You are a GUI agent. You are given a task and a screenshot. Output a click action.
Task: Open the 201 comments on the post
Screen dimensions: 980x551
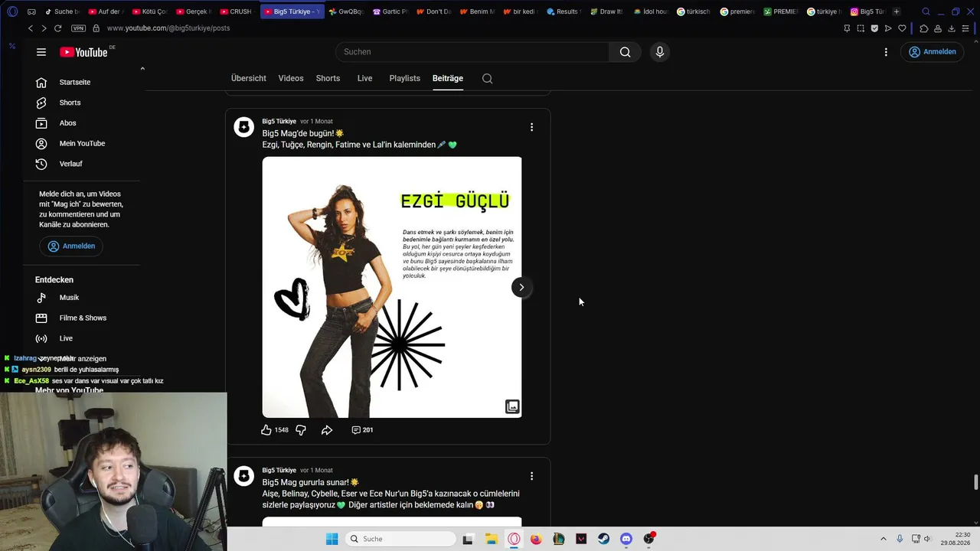[362, 430]
